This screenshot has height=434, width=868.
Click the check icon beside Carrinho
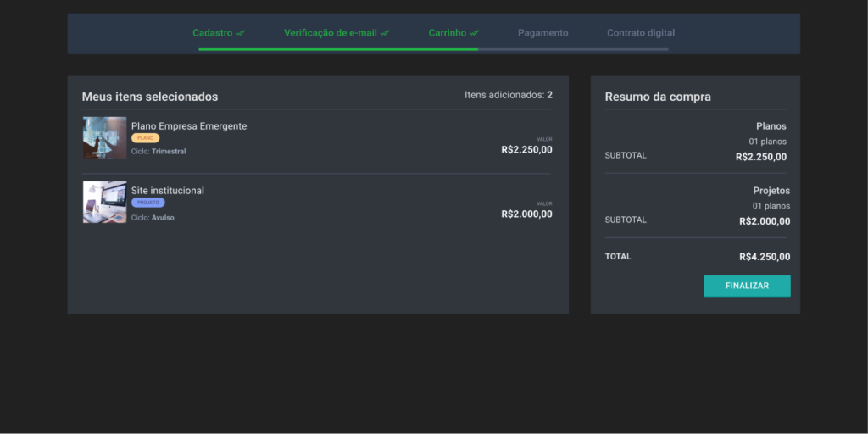coord(475,33)
